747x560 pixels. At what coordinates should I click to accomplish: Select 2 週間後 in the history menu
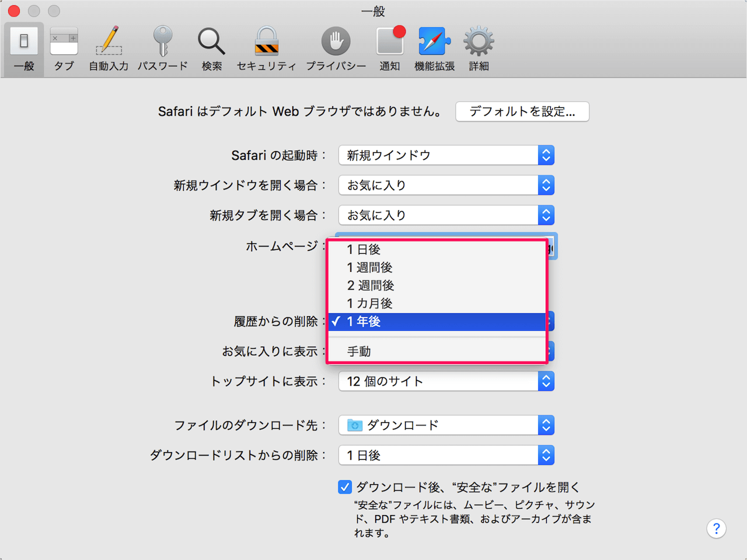[x=437, y=286]
